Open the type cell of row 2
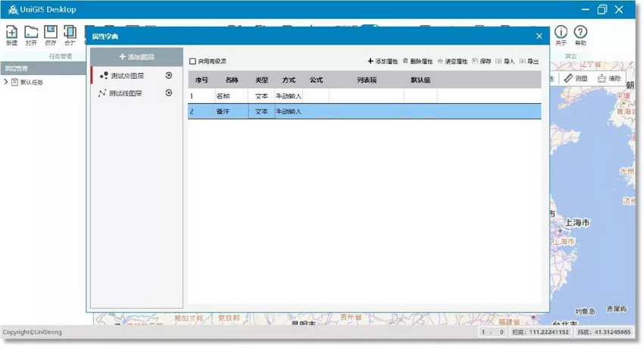The height and width of the screenshot is (348, 644). [x=261, y=111]
